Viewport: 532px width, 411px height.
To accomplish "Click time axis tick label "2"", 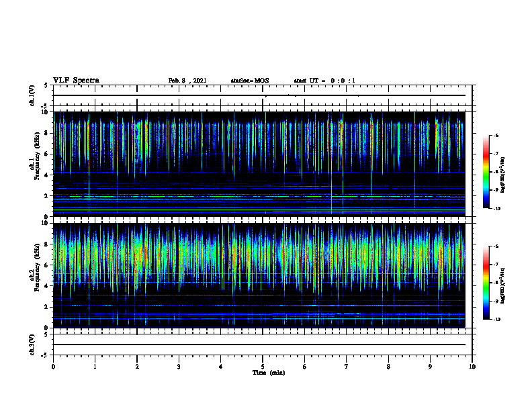I will point(137,367).
